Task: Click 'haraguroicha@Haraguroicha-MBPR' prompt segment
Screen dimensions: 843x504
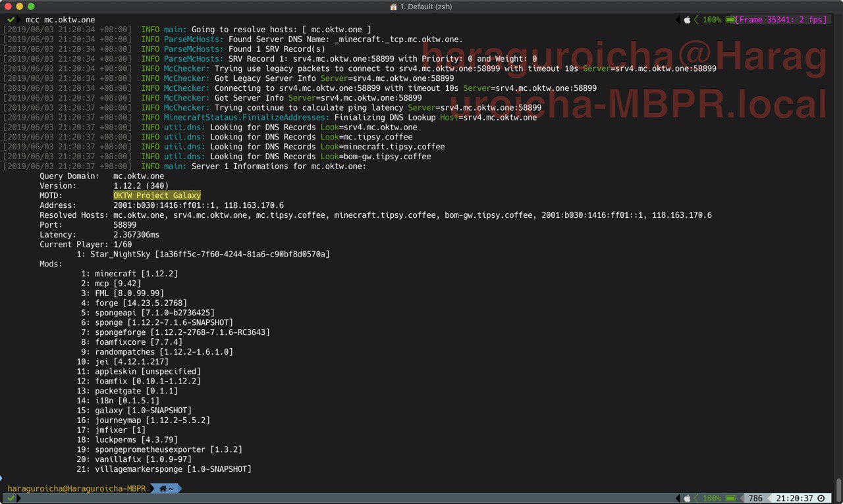Action: (76, 489)
